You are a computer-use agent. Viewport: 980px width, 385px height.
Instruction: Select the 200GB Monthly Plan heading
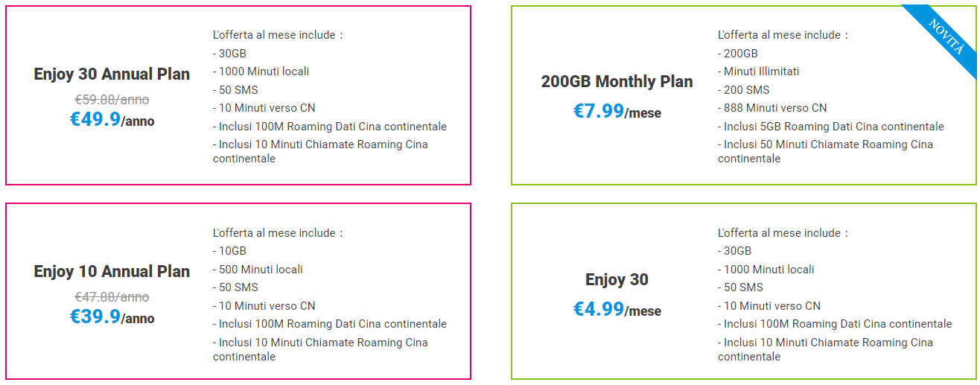617,82
